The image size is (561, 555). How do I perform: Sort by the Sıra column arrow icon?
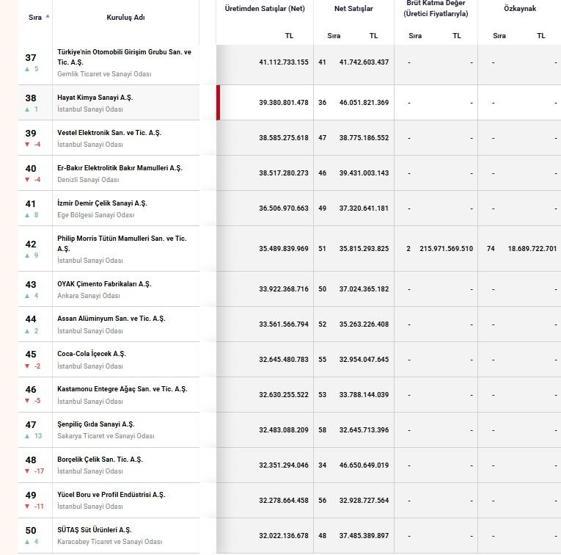point(48,16)
